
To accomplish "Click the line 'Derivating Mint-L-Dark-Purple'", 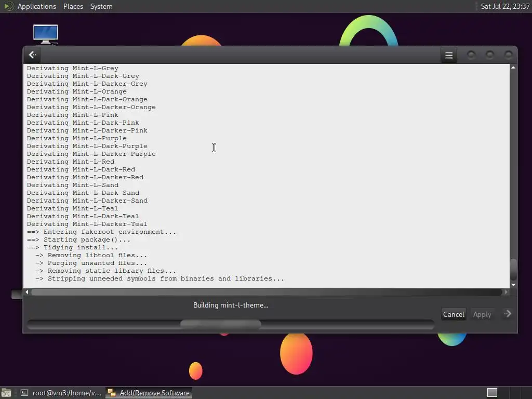I will tap(87, 146).
